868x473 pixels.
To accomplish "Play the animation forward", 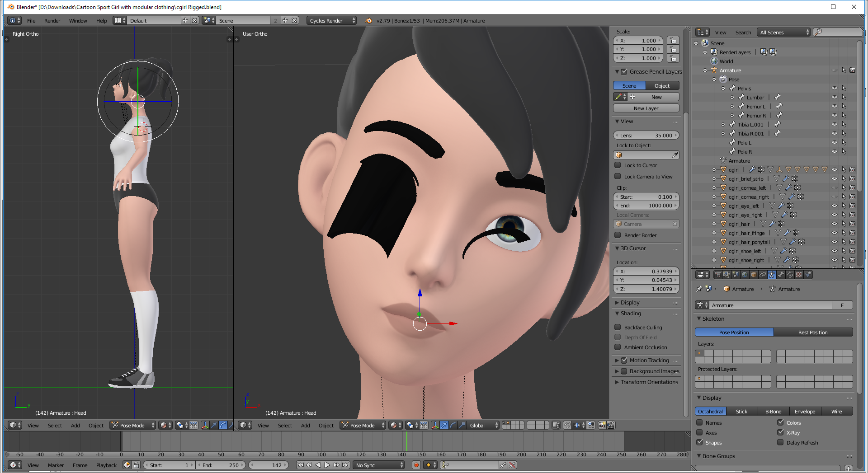I will pyautogui.click(x=327, y=465).
